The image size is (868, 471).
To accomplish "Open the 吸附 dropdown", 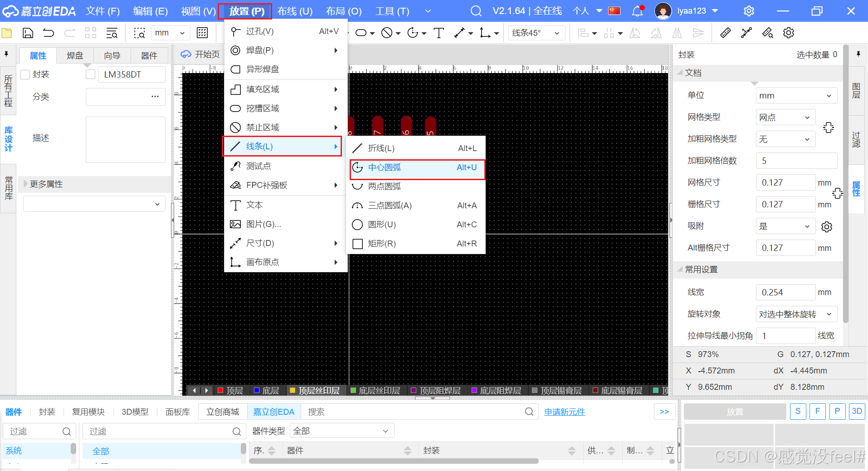I will click(x=785, y=226).
